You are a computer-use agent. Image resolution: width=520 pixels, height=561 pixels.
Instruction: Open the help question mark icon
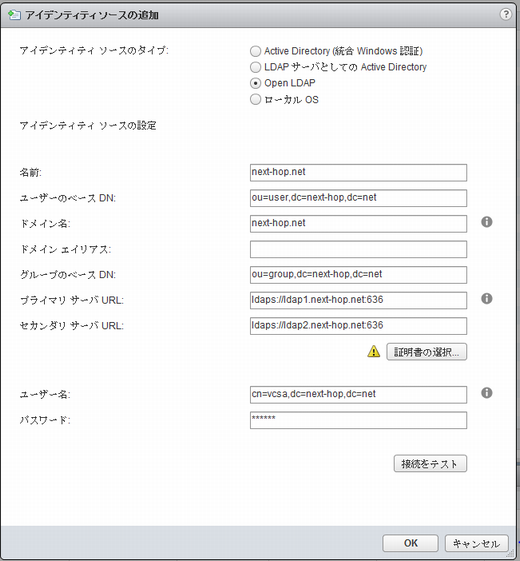coord(505,14)
